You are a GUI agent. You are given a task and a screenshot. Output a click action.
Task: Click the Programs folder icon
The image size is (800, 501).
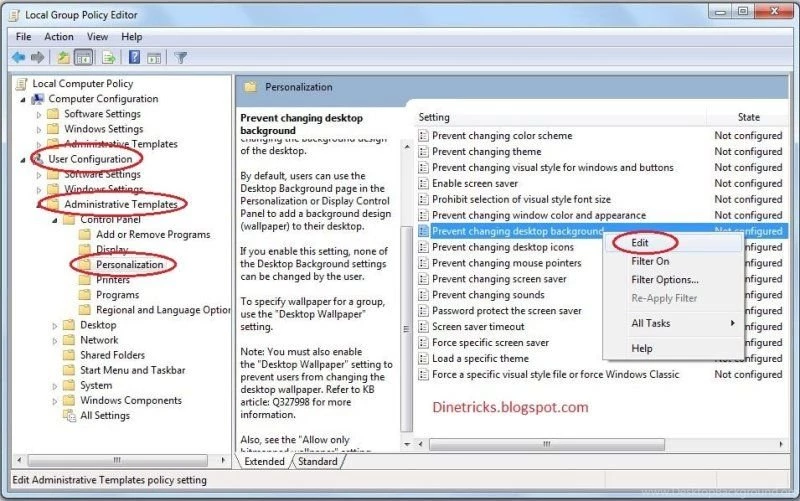[x=85, y=295]
